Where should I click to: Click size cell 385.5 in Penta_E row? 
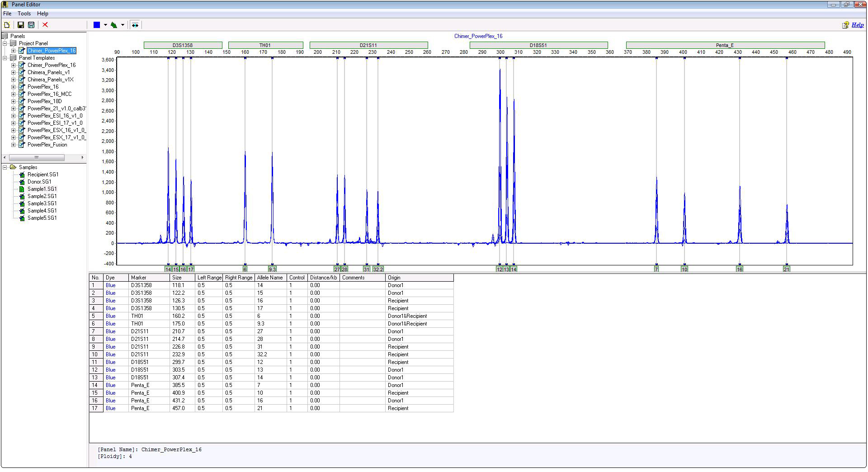(182, 385)
